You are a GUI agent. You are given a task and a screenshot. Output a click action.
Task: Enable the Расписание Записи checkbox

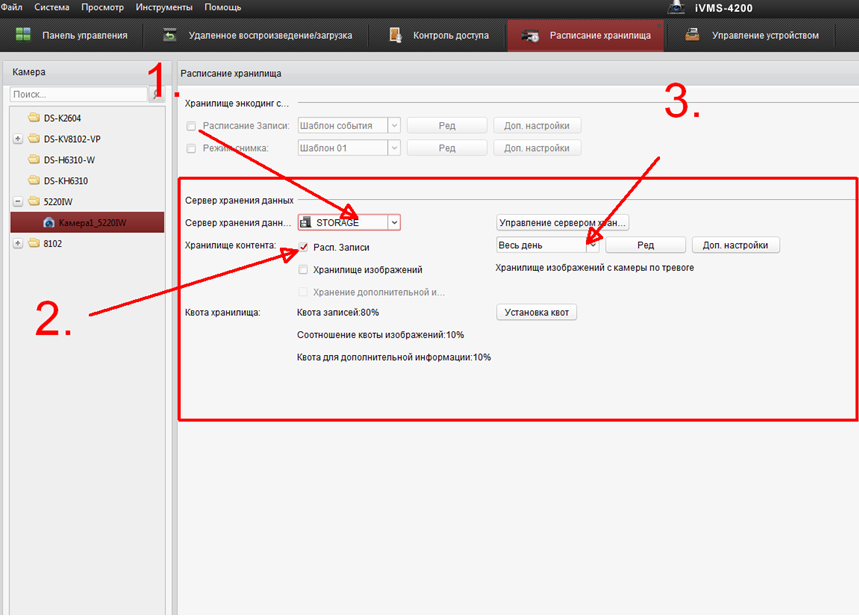click(191, 126)
